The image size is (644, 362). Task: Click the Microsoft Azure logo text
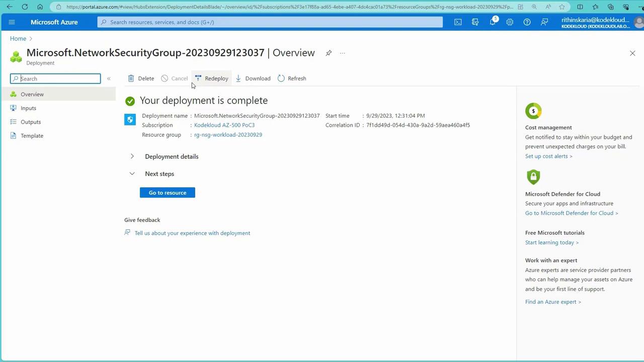[54, 22]
